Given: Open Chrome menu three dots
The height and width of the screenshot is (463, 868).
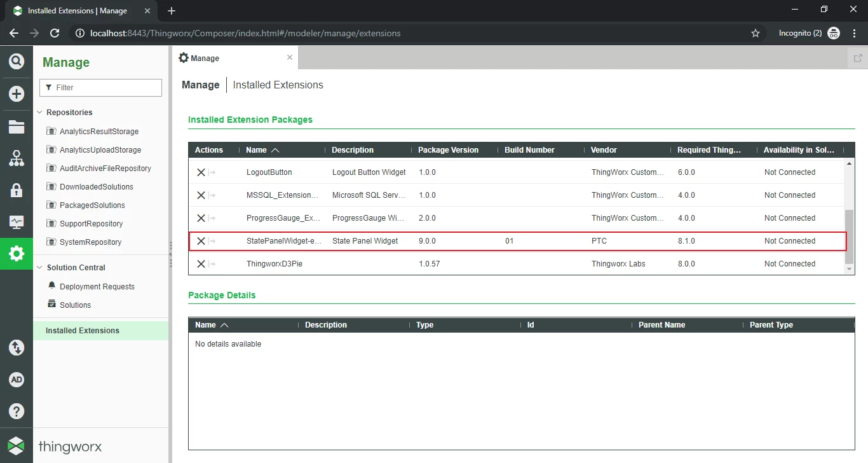Looking at the screenshot, I should [x=855, y=33].
